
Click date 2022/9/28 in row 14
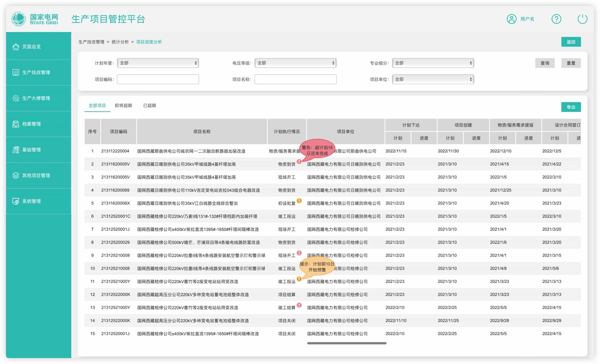point(499,321)
